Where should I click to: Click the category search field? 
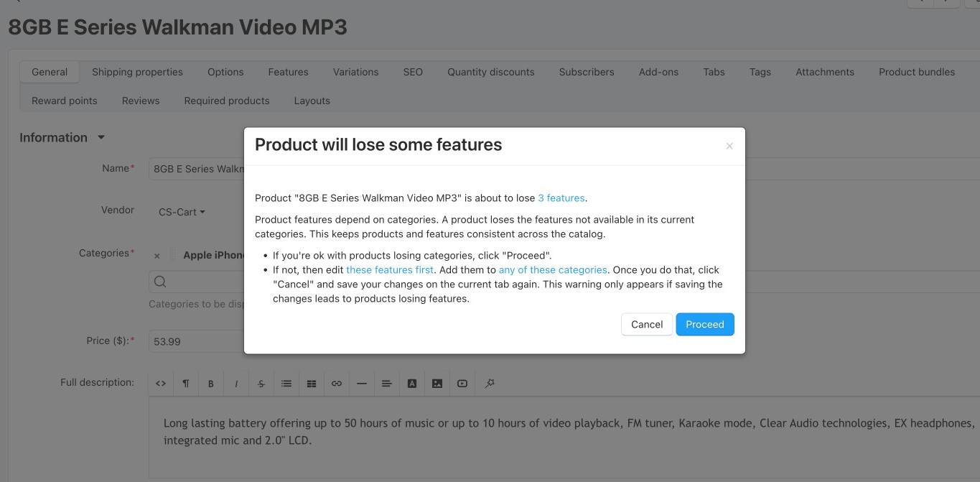pos(287,281)
